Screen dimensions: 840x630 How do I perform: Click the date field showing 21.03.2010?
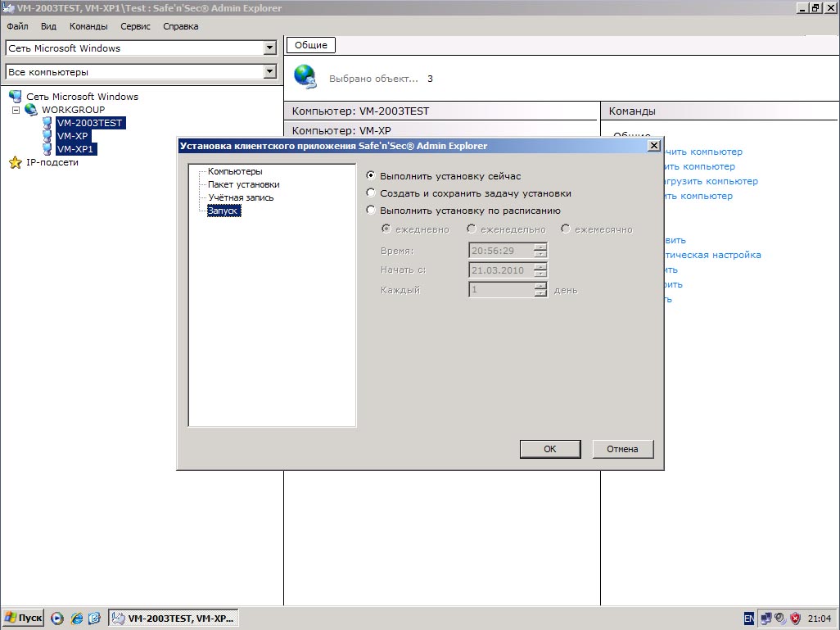501,270
